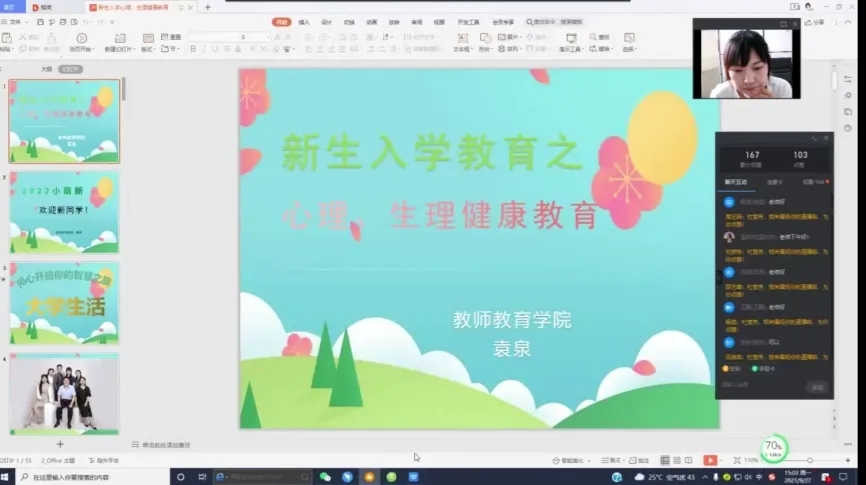The height and width of the screenshot is (485, 866).
Task: Select the second slide thumbnail '欢迎新同学'
Action: click(x=64, y=212)
